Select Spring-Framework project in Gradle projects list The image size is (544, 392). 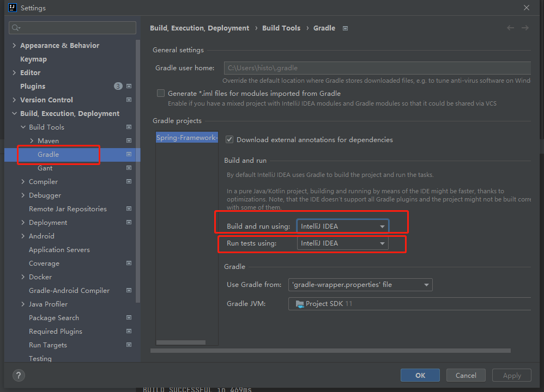coord(187,138)
